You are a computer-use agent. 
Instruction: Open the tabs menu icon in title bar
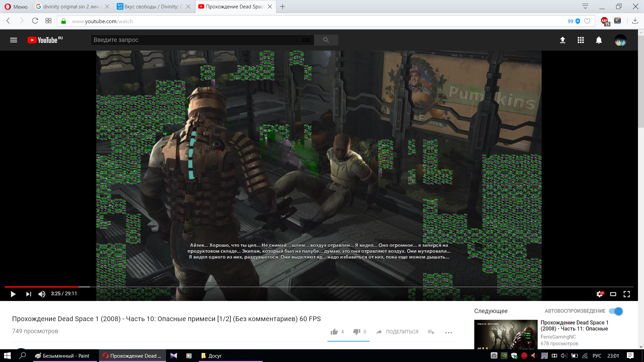pyautogui.click(x=585, y=6)
